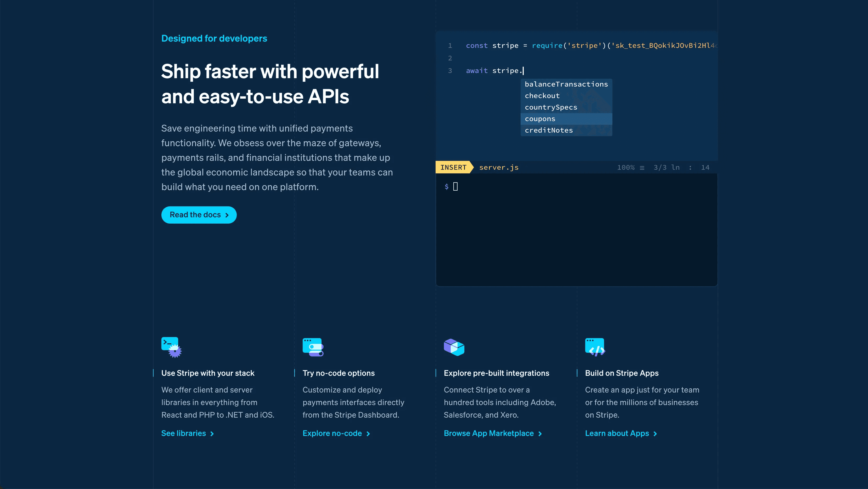Click the Explore pre-built integrations heading
Image resolution: width=868 pixels, height=489 pixels.
pyautogui.click(x=496, y=373)
